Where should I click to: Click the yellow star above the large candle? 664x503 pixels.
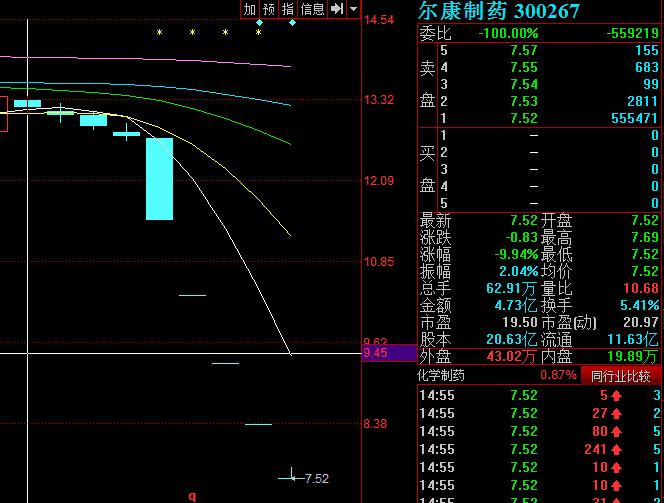point(159,33)
